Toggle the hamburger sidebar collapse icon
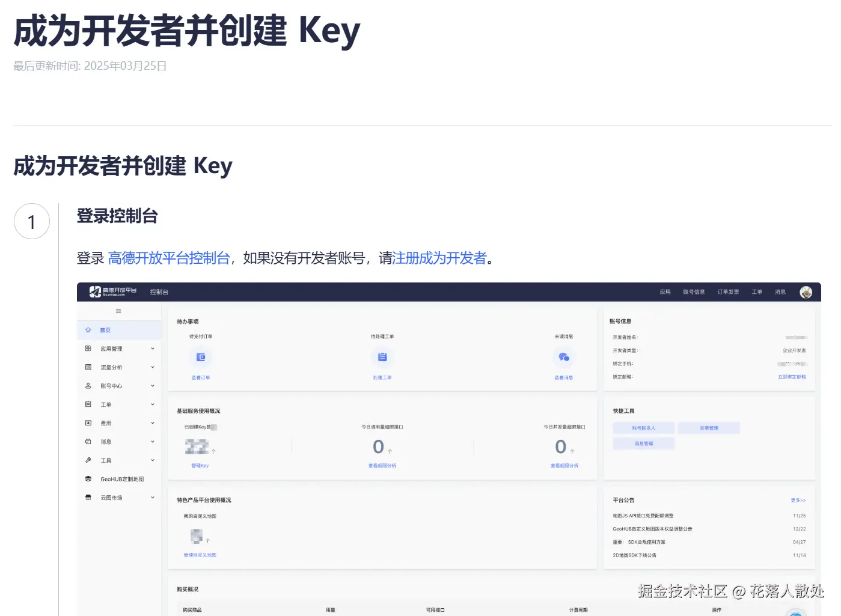Image resolution: width=841 pixels, height=616 pixels. 118,311
